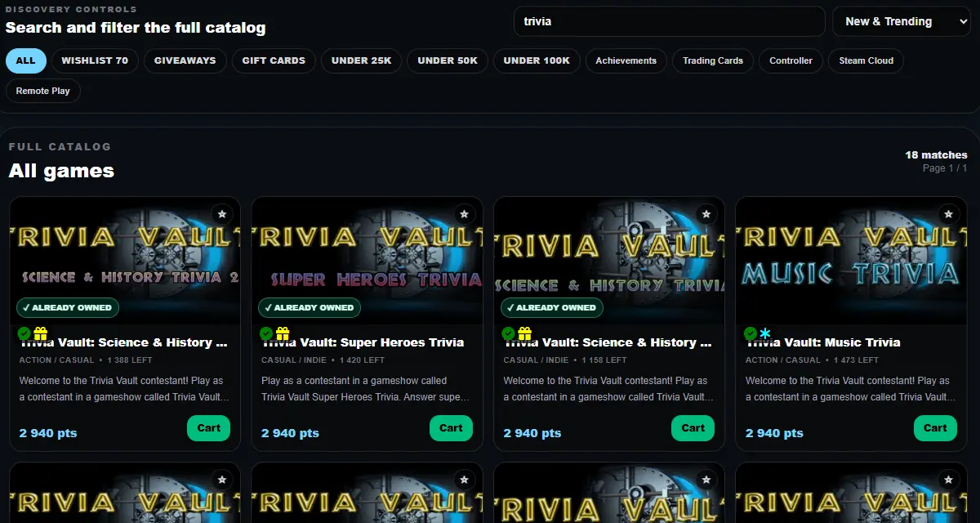Open the Music Trivia banner image
Screen dimensions: 980x523
click(x=852, y=261)
